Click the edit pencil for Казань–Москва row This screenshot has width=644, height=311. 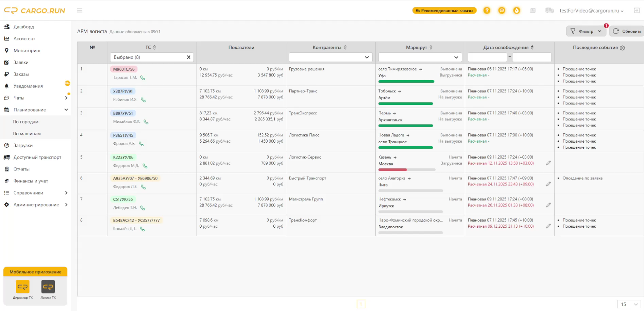(548, 163)
